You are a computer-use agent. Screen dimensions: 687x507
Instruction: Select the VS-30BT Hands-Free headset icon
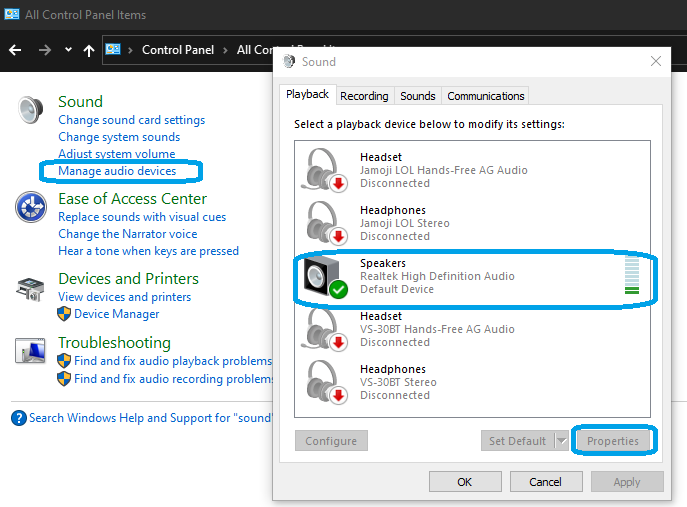pyautogui.click(x=324, y=329)
